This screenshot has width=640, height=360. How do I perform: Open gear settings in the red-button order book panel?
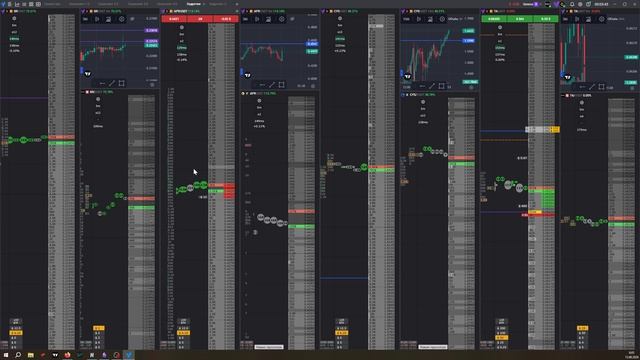click(182, 27)
